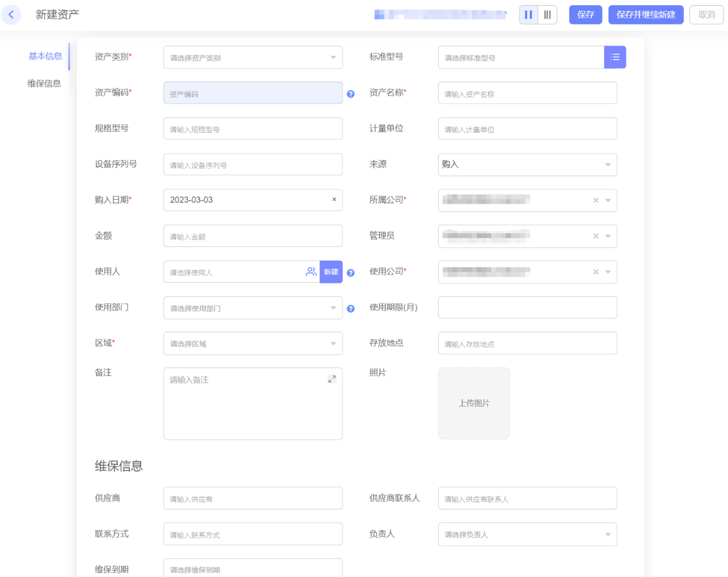Viewport: 728px width, 577px height.
Task: Switch to three-column layout icon
Action: pos(548,15)
